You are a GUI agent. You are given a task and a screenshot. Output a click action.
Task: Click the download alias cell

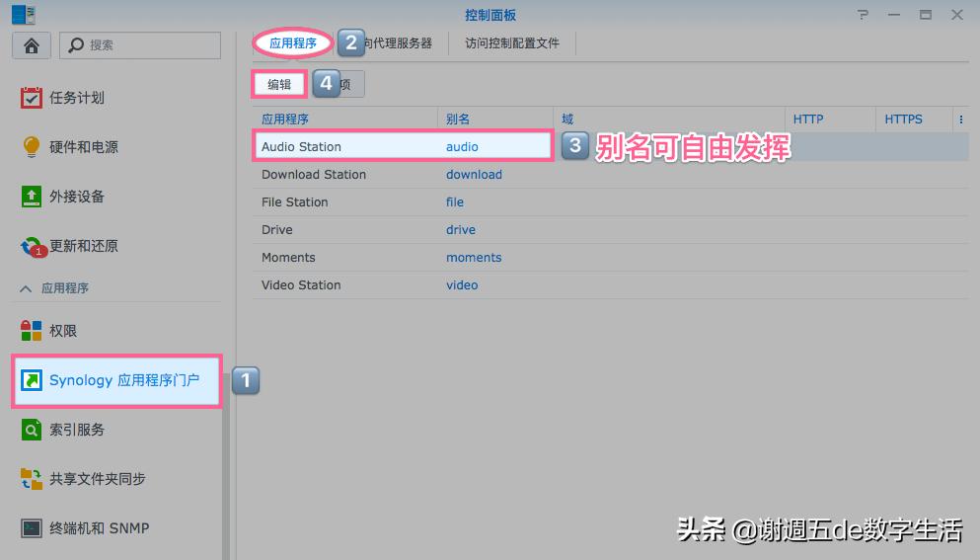(x=474, y=175)
